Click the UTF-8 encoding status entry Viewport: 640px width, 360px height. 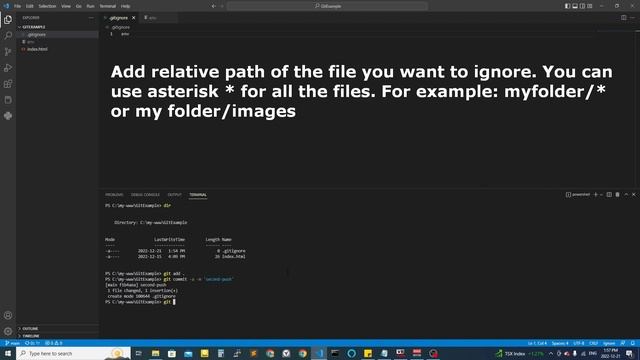coord(579,343)
